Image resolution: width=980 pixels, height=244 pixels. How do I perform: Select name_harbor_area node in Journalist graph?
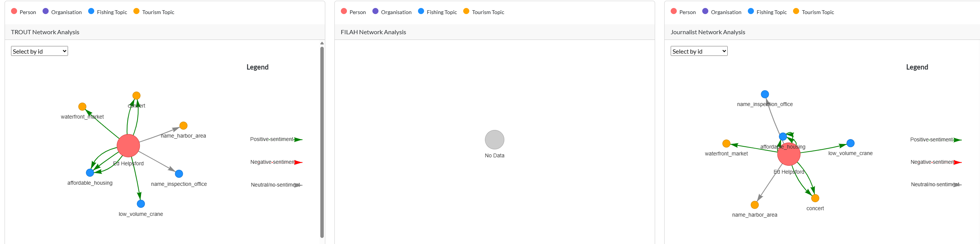[755, 205]
